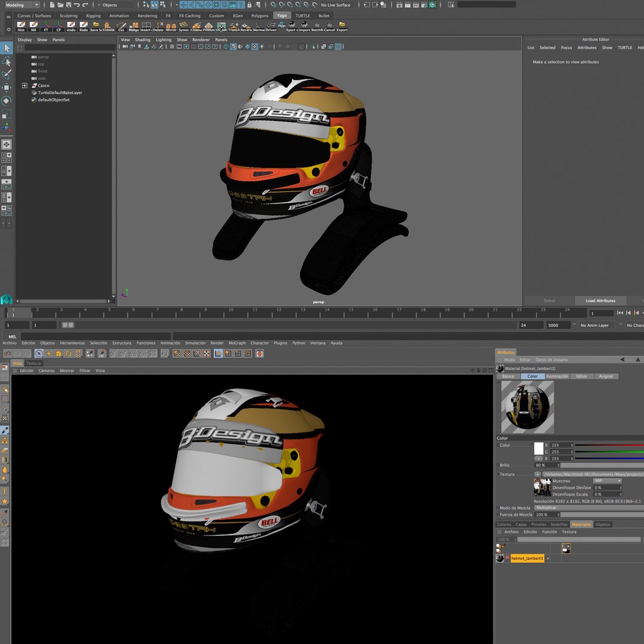Click the Maya Select tool arrow
The width and height of the screenshot is (644, 644).
coord(7,48)
